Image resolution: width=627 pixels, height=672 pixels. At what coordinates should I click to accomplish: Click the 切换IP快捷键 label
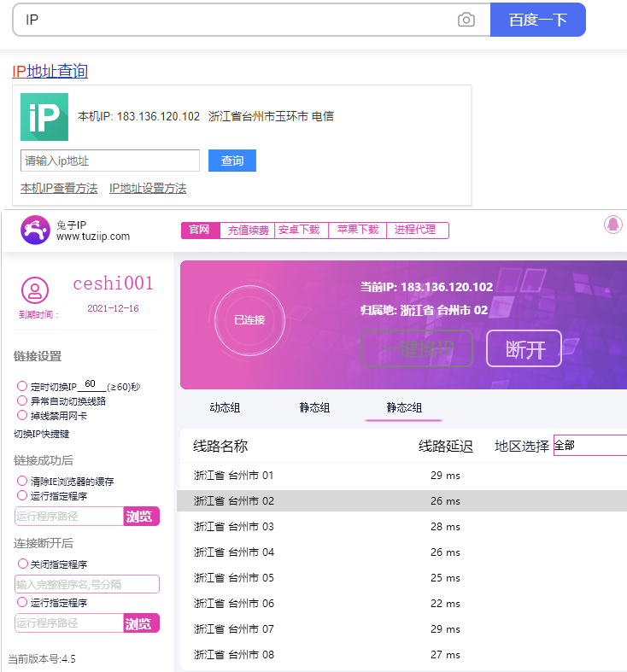pos(41,434)
